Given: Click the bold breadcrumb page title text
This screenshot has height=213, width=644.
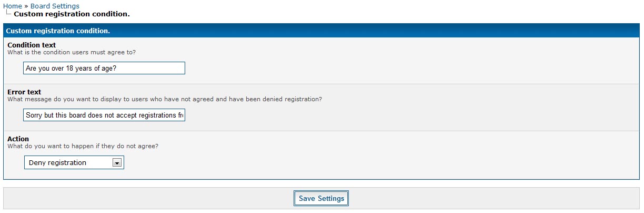Looking at the screenshot, I should (72, 14).
